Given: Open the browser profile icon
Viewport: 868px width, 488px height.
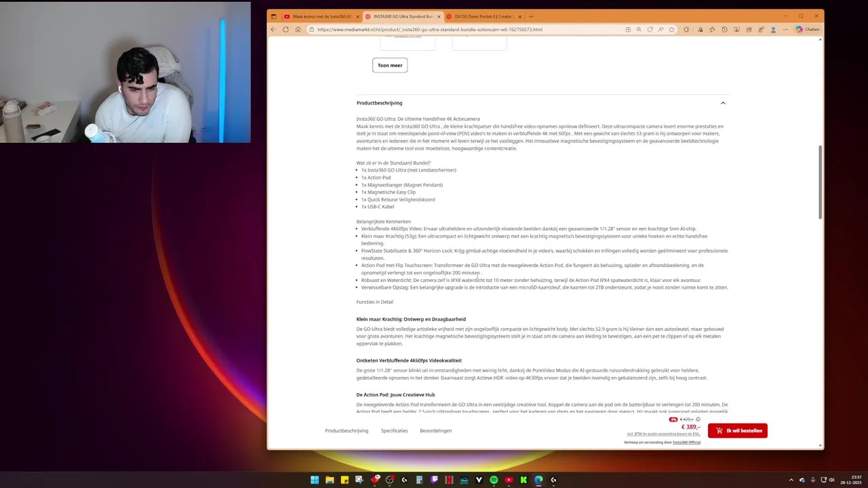Looking at the screenshot, I should click(774, 29).
